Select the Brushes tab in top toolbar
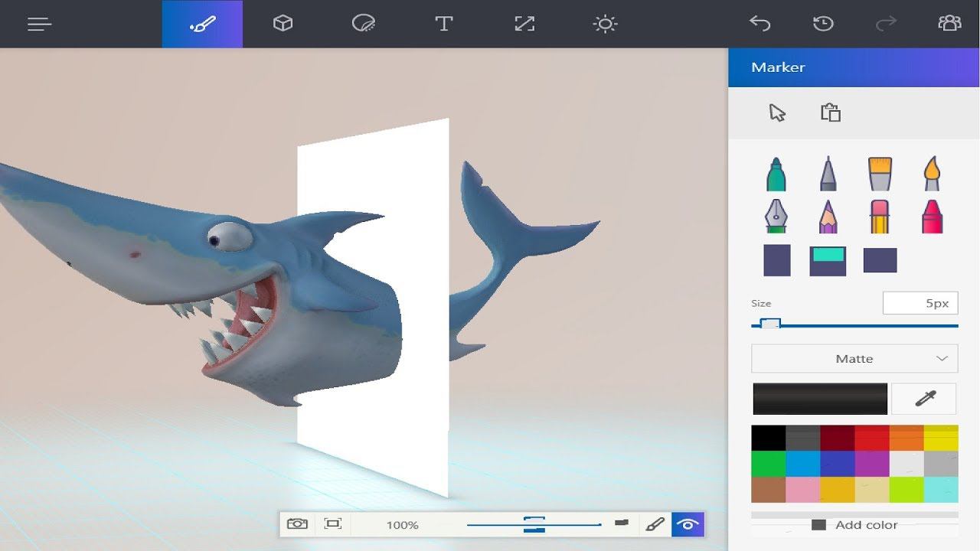This screenshot has height=551, width=980. pos(202,24)
